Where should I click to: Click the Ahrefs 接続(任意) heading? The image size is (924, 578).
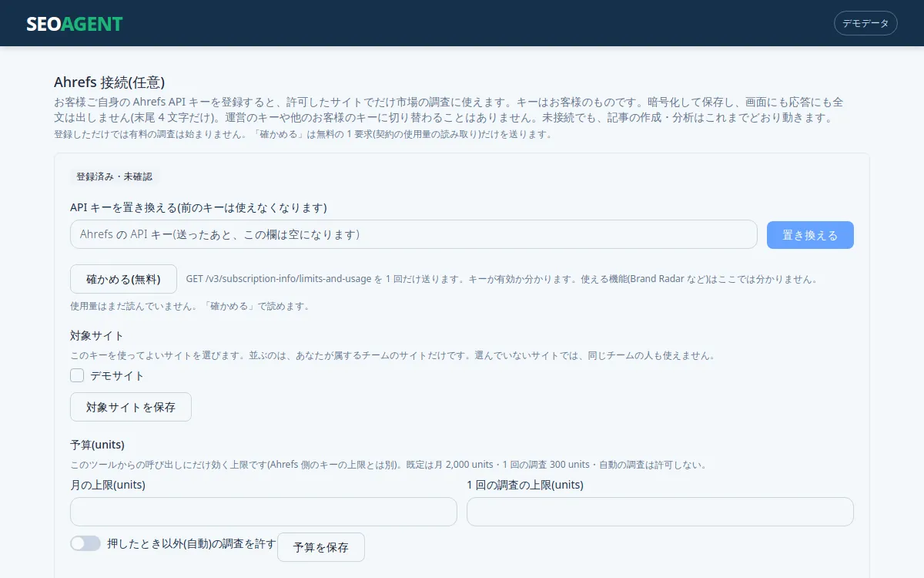pyautogui.click(x=109, y=82)
